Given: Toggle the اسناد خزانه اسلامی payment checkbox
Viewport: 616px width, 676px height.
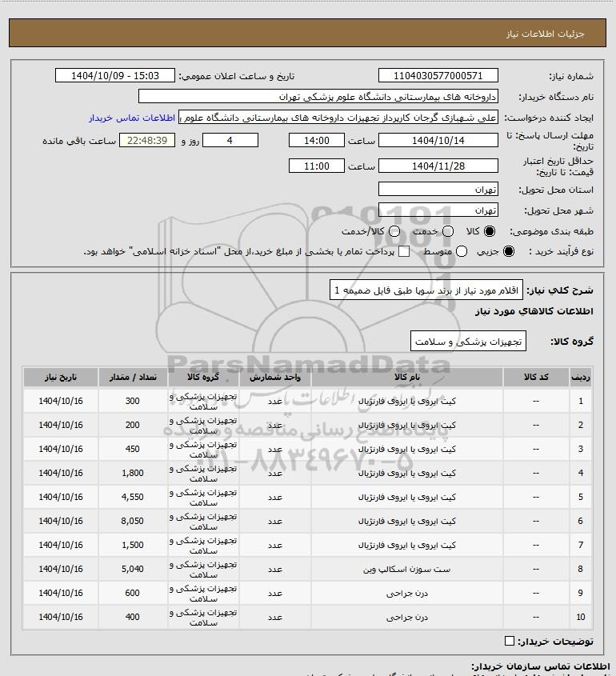Looking at the screenshot, I should [404, 251].
